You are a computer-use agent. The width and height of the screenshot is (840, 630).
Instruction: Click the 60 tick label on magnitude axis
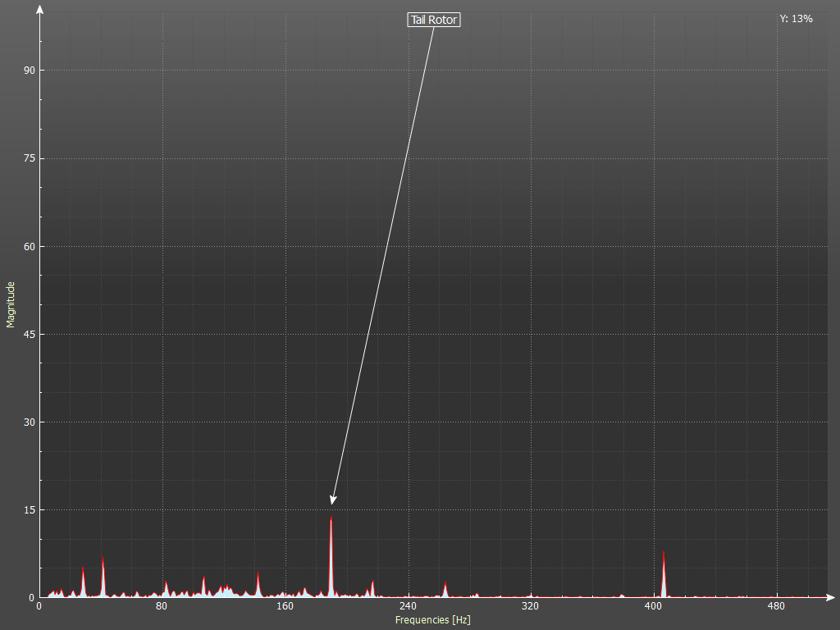pos(29,247)
